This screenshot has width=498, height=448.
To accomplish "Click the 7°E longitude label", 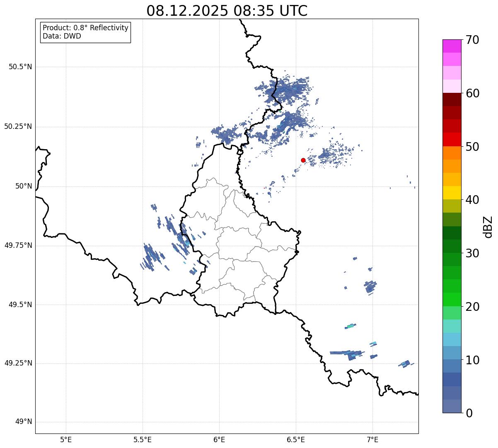I will (372, 439).
